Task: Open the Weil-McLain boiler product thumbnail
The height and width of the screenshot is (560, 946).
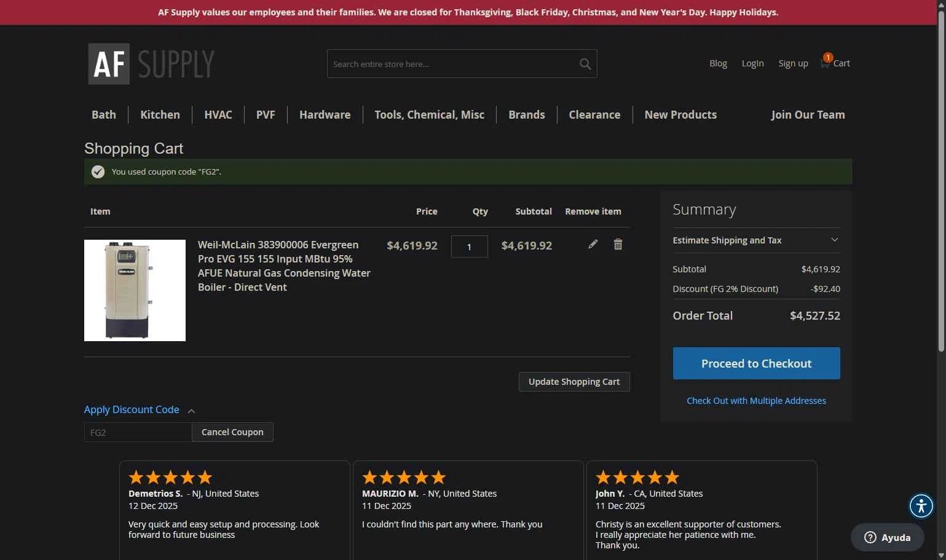Action: 135,290
